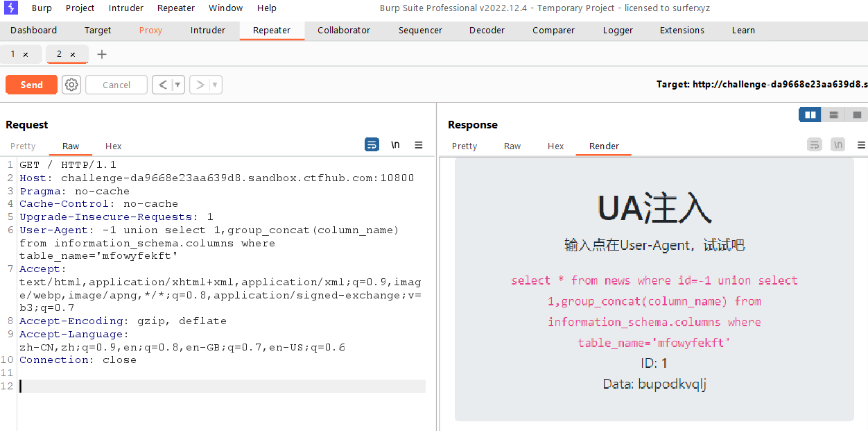Switch to Learn tab
This screenshot has width=868, height=431.
[743, 31]
